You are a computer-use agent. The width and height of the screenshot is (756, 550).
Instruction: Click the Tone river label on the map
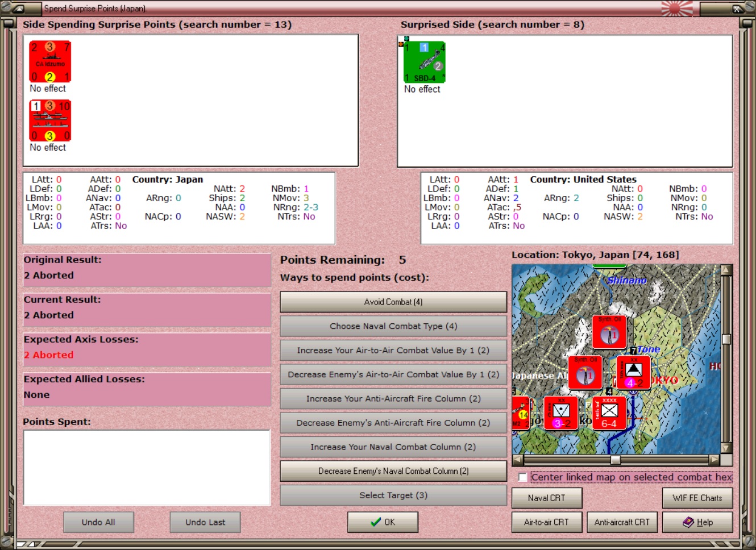649,349
